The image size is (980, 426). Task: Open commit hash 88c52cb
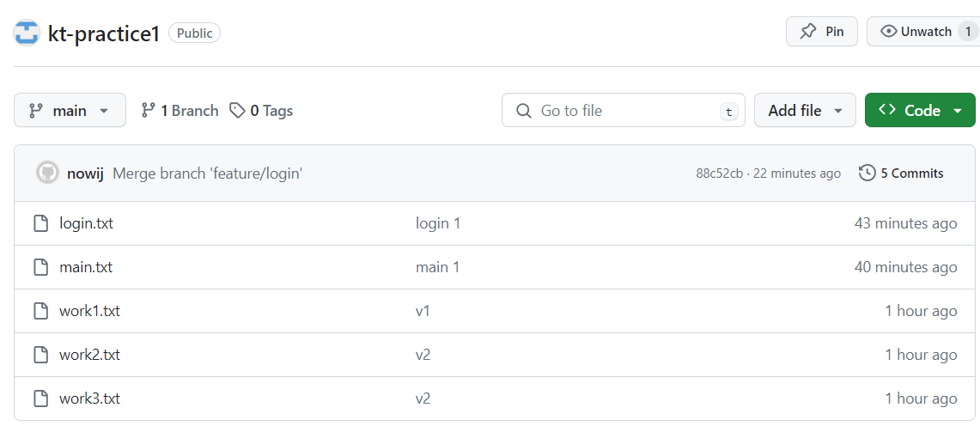(x=719, y=173)
